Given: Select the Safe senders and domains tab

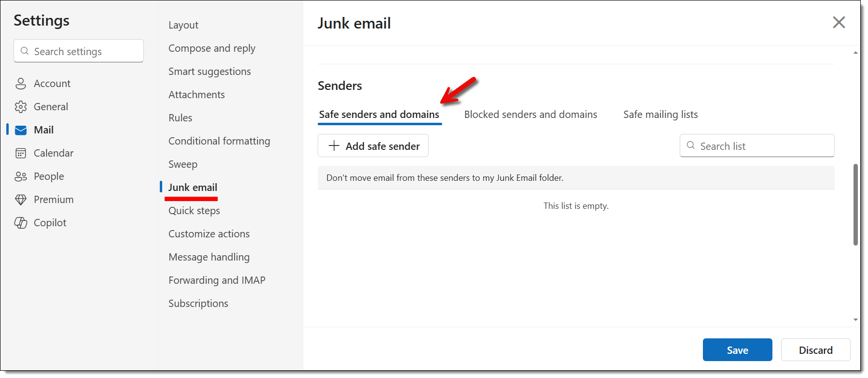Looking at the screenshot, I should tap(379, 115).
